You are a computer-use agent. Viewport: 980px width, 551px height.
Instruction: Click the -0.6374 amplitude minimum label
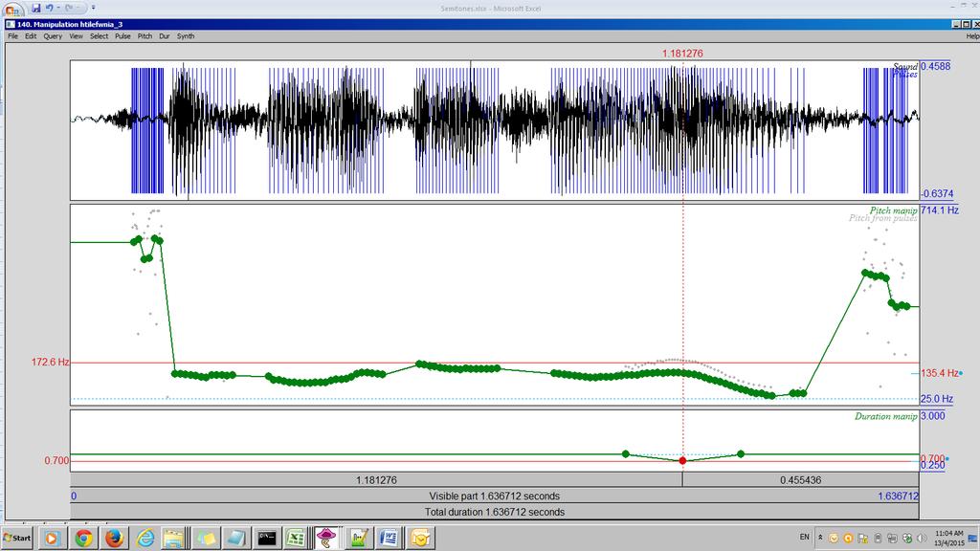point(937,193)
